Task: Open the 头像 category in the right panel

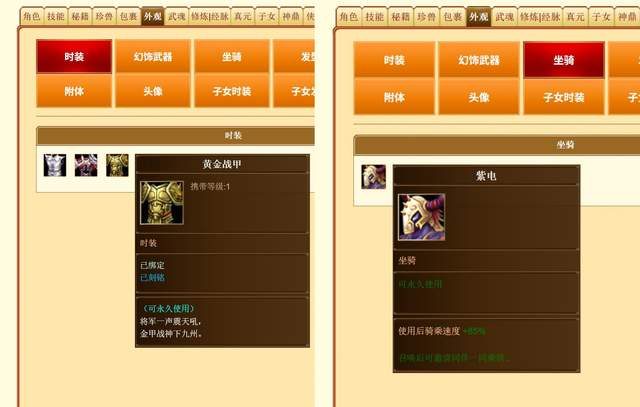Action: click(x=479, y=97)
